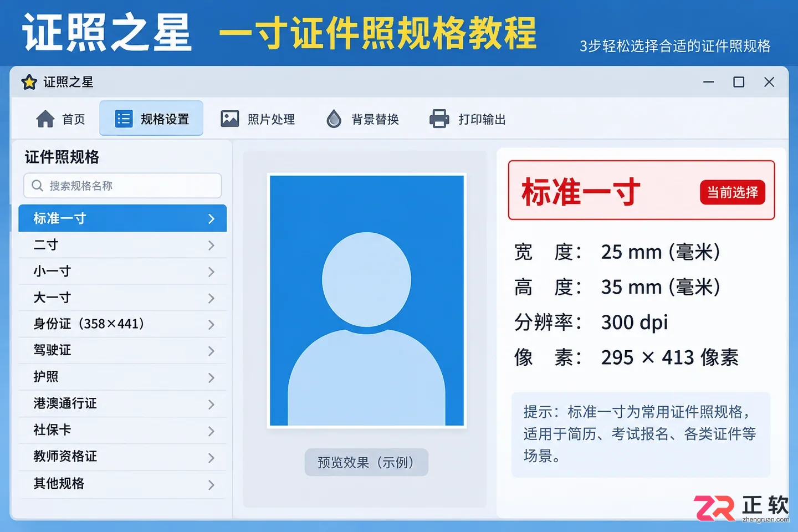Click the 预览效果（示例）button

click(366, 462)
